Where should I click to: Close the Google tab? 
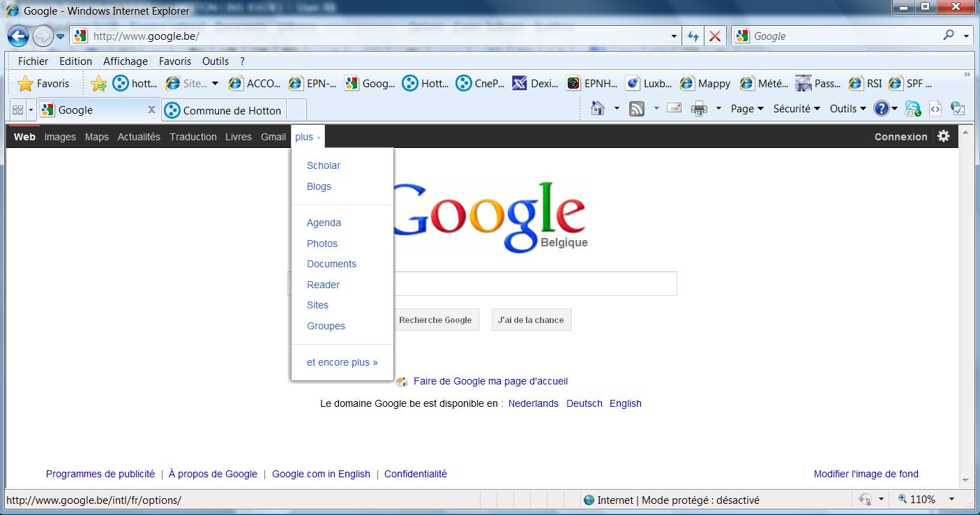(151, 110)
